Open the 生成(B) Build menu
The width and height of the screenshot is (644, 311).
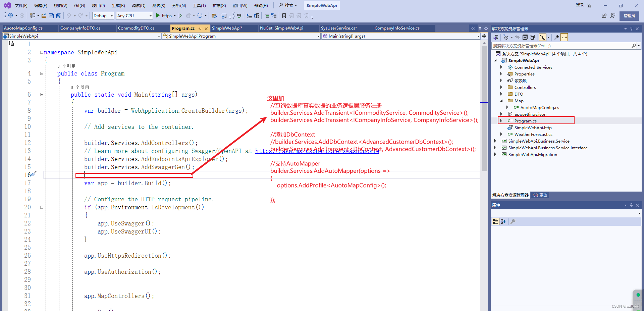coord(118,5)
